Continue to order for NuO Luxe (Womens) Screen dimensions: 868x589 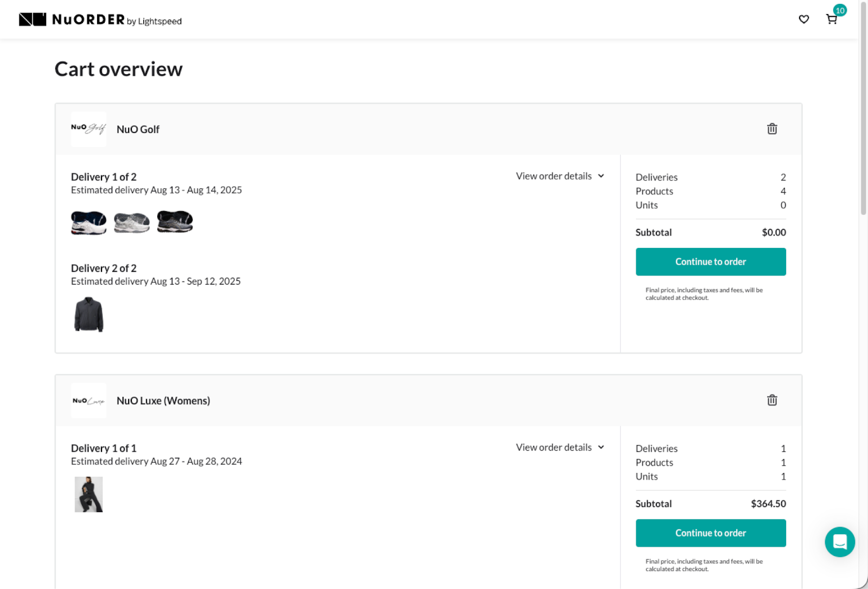tap(711, 533)
